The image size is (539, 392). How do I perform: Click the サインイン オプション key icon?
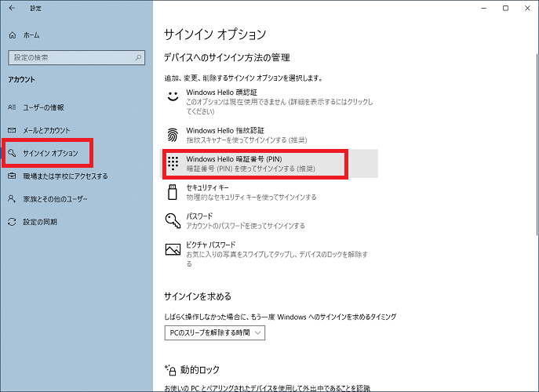tap(12, 153)
